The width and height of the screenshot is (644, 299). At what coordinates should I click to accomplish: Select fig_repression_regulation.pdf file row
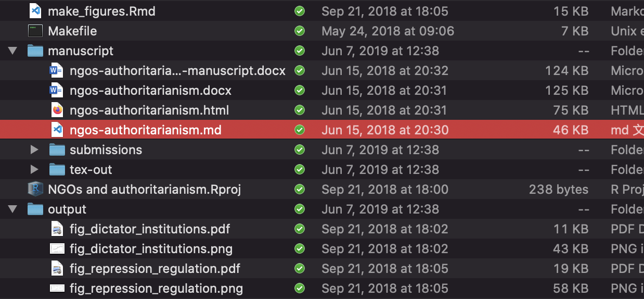[322, 268]
